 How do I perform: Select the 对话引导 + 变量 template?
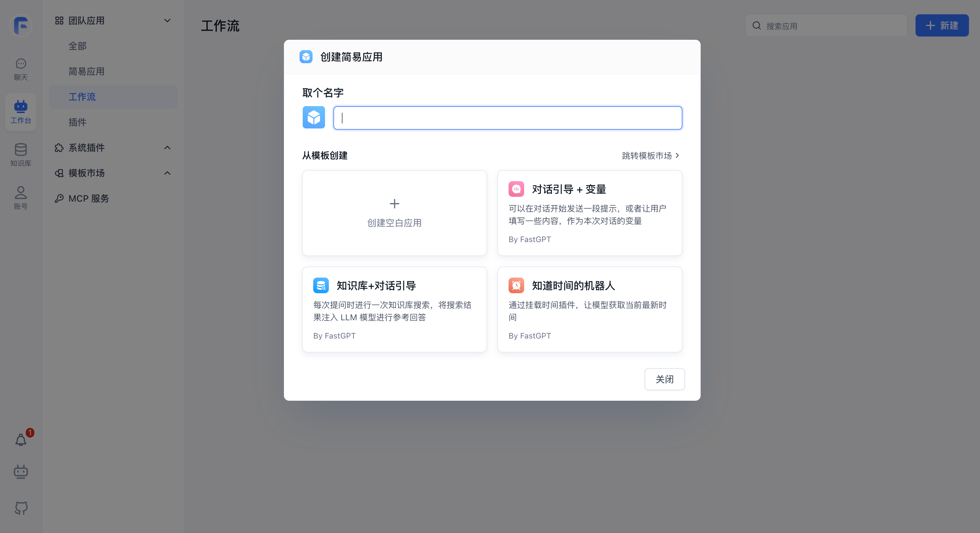point(589,213)
